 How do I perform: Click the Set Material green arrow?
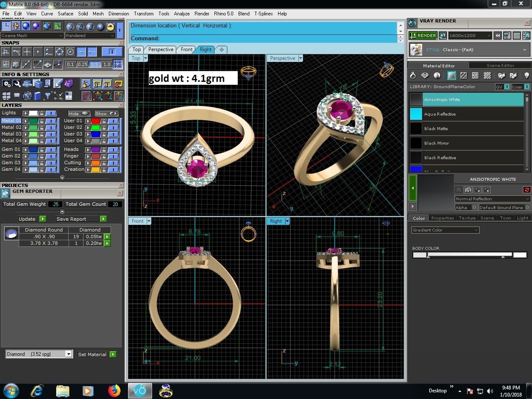[113, 355]
